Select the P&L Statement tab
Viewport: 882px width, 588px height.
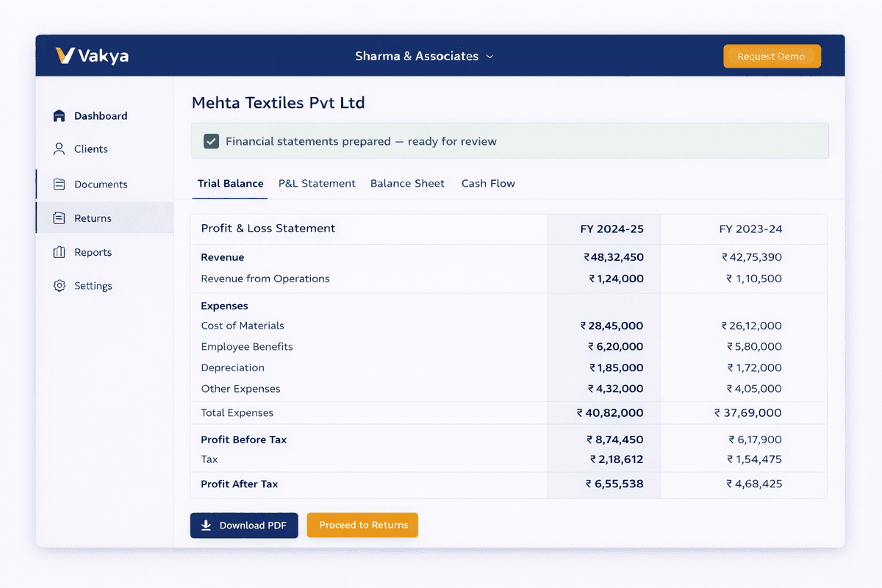tap(317, 183)
